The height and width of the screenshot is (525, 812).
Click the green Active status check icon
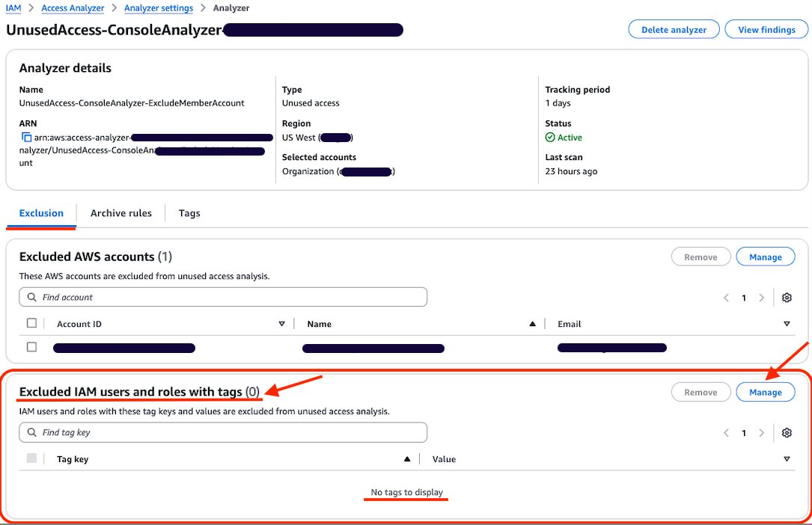(x=550, y=138)
